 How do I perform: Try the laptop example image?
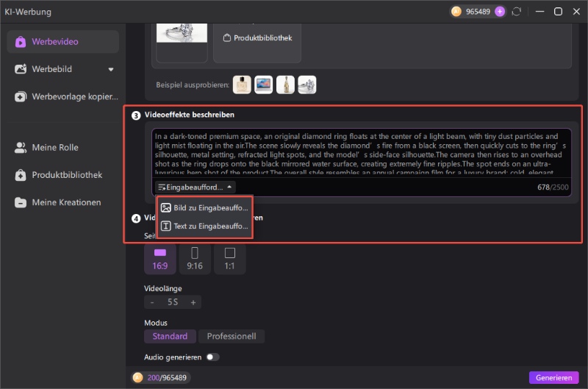pyautogui.click(x=264, y=85)
